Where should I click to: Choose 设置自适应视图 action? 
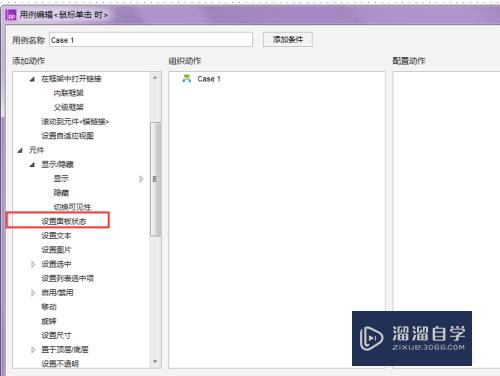[67, 136]
